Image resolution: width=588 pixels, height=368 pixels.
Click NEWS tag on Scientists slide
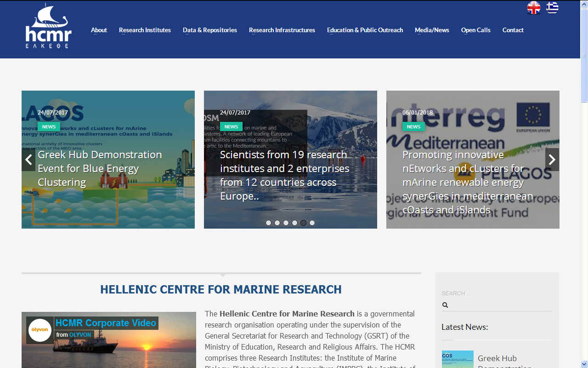tap(231, 126)
